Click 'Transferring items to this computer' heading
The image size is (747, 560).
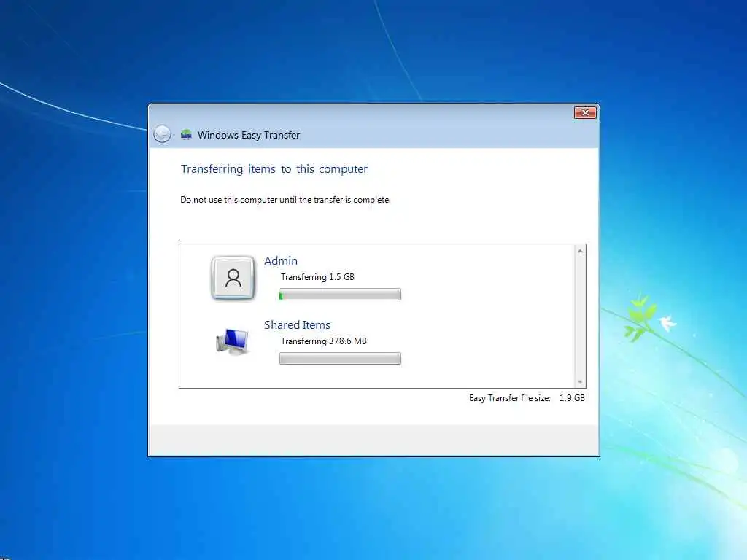coord(274,169)
